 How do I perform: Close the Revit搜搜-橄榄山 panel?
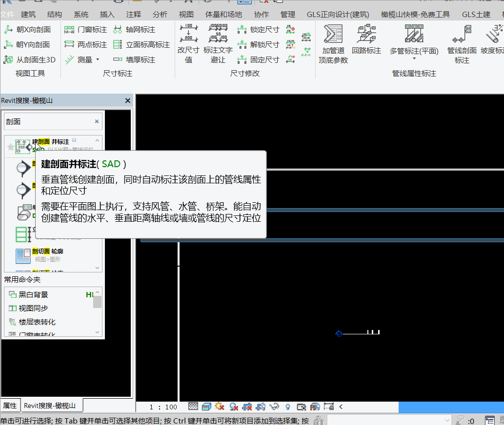click(x=128, y=101)
